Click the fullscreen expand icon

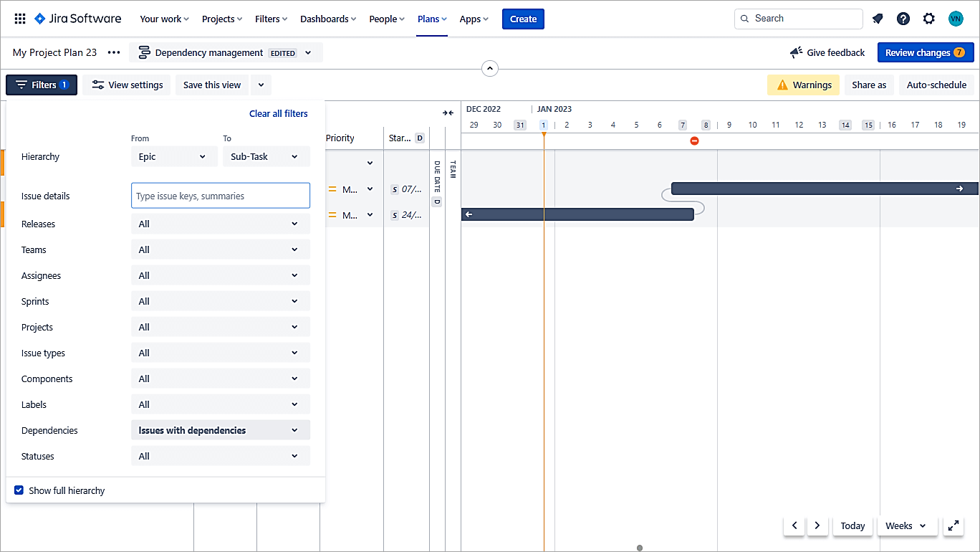point(953,525)
